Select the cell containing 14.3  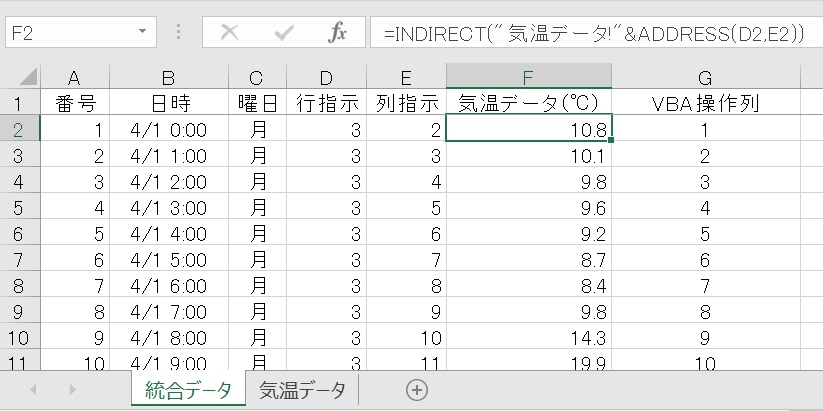pos(529,338)
